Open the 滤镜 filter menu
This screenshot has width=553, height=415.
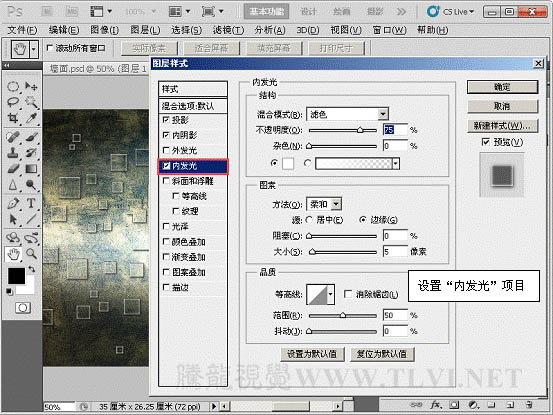(228, 30)
